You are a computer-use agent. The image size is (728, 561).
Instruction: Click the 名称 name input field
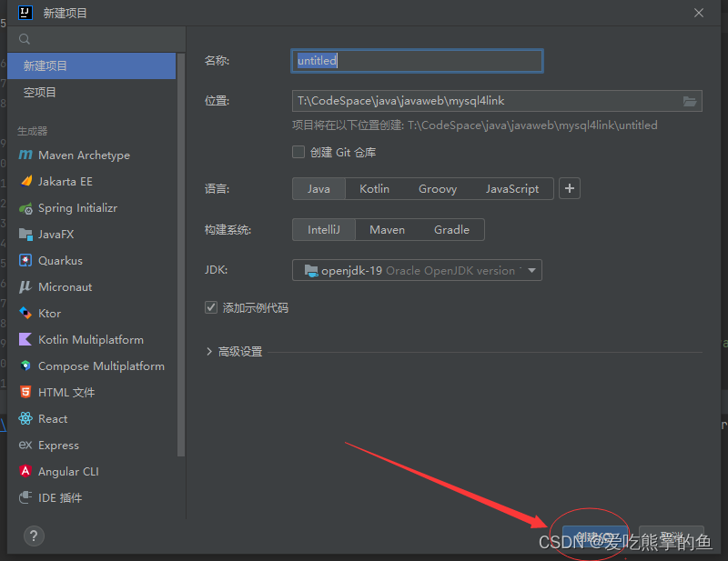point(417,61)
